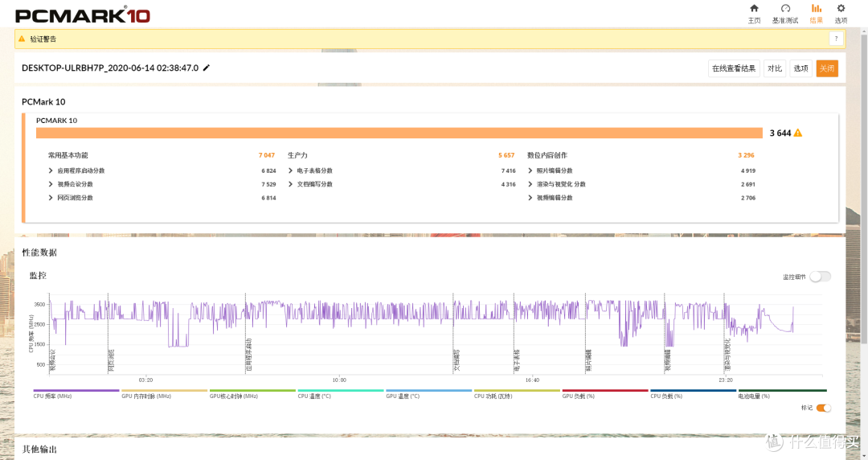Click the 电子表格分数 value 7 416
This screenshot has width=868, height=460.
click(508, 170)
